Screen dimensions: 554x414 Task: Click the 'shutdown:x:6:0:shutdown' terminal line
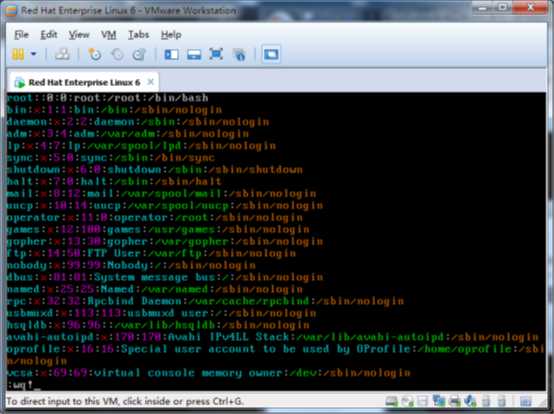155,170
